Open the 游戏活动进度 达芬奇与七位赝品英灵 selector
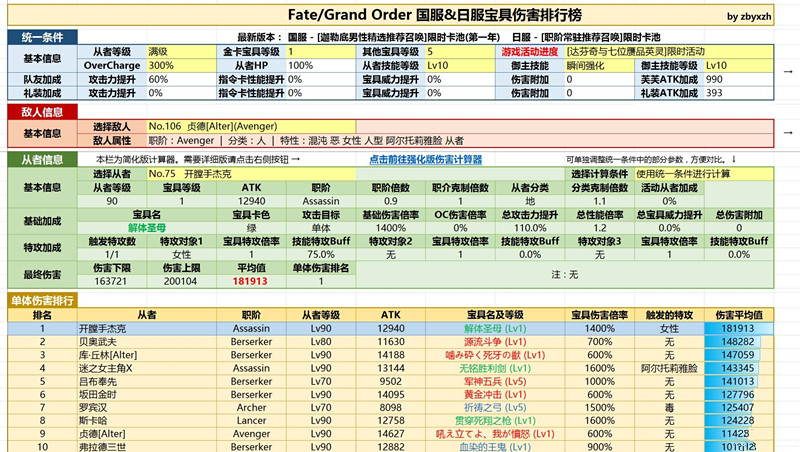 (x=669, y=52)
